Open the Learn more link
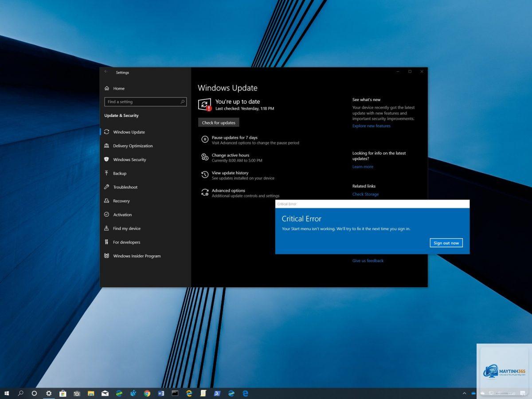This screenshot has height=399, width=532. click(363, 167)
